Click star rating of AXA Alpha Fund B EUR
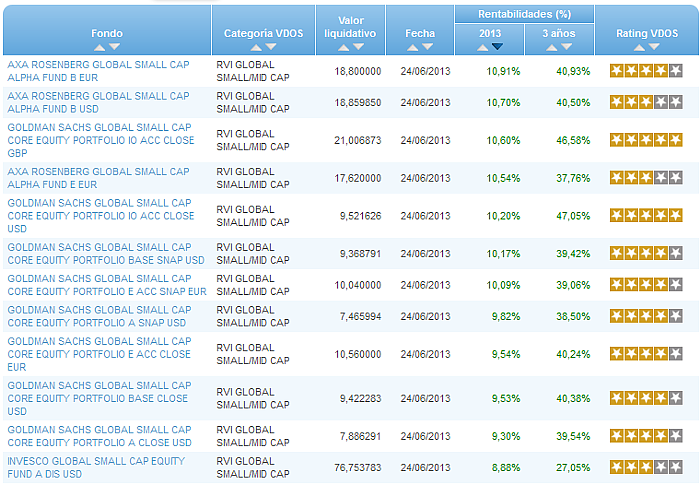Viewport: 700px width, 484px height. pyautogui.click(x=646, y=71)
